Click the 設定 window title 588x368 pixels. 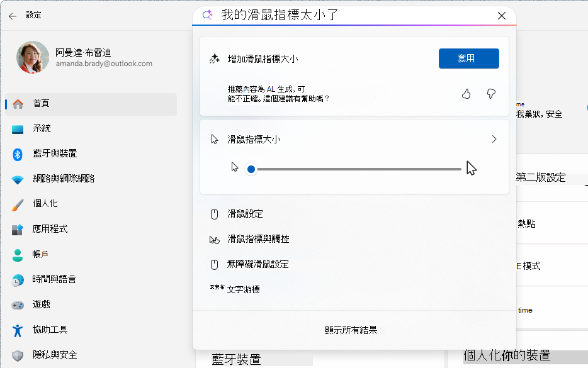(x=34, y=15)
